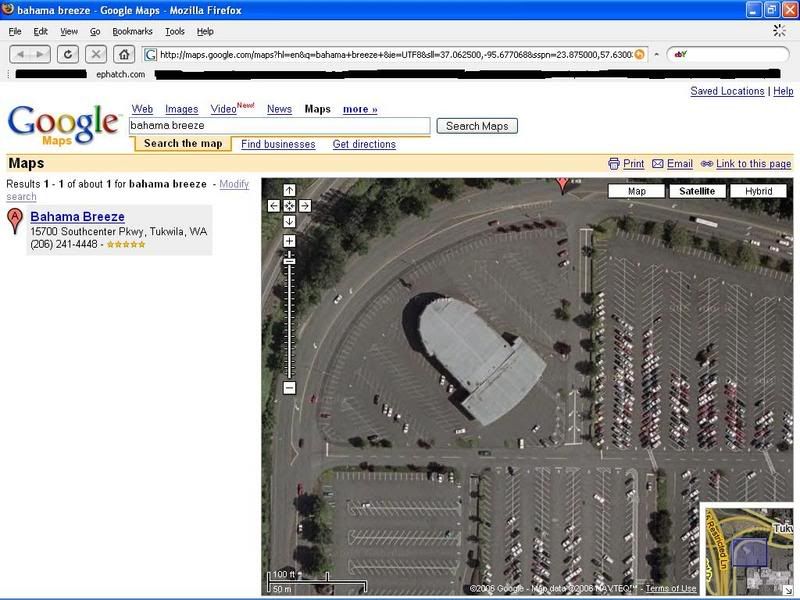The image size is (800, 600).
Task: Switch to the Find businesses tab
Action: [x=278, y=144]
